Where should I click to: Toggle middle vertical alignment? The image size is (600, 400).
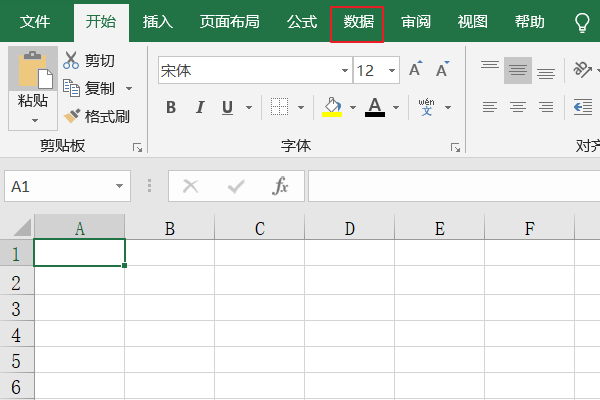pos(518,70)
